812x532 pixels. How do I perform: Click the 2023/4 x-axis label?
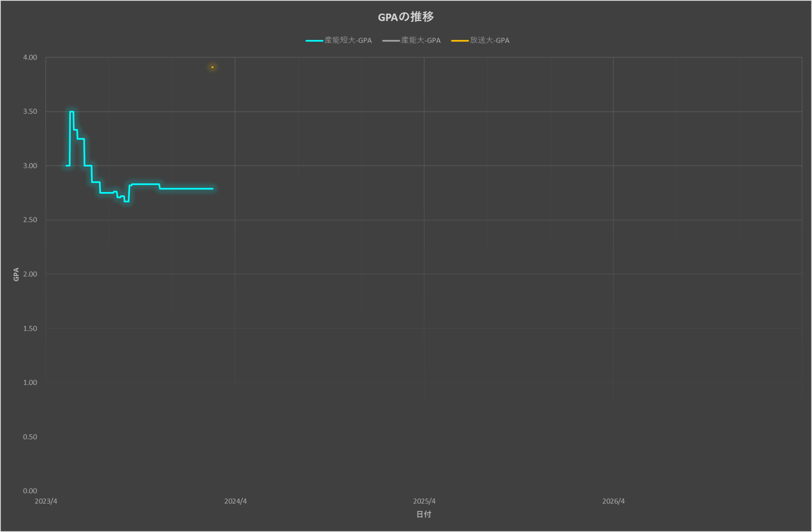(x=46, y=501)
